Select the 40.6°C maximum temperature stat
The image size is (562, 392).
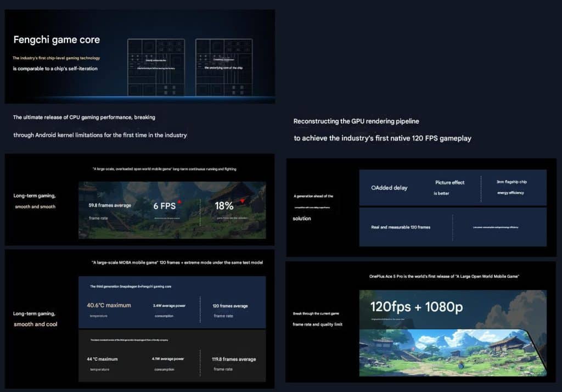(109, 305)
